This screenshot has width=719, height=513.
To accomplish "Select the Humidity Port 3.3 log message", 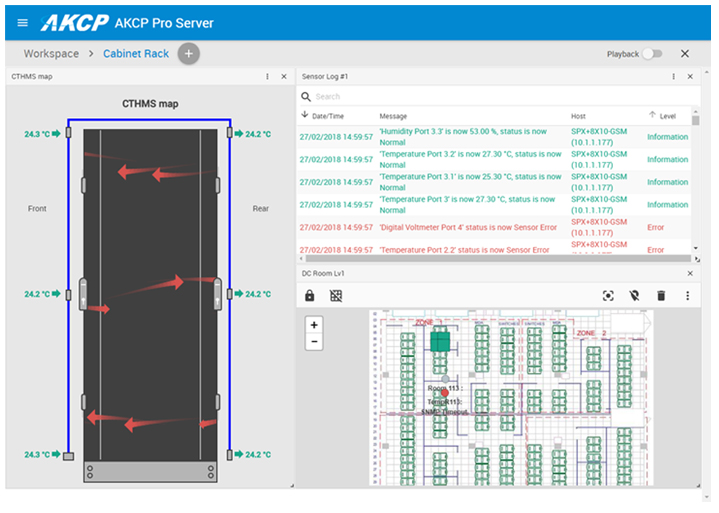I will pyautogui.click(x=463, y=137).
